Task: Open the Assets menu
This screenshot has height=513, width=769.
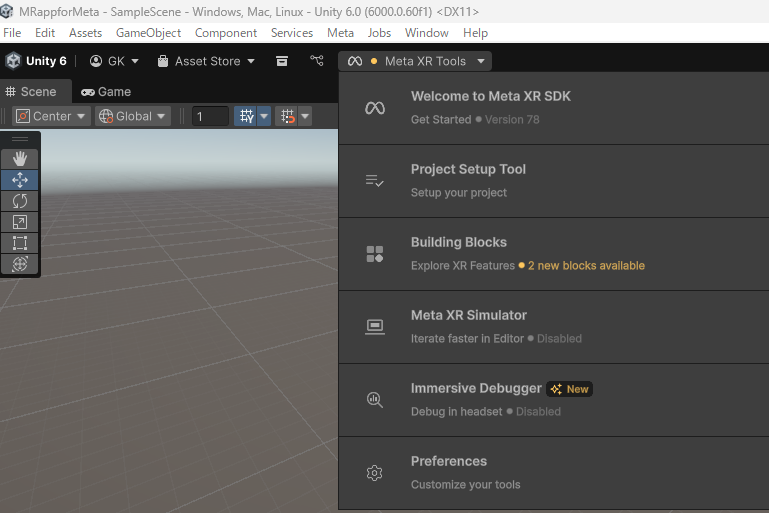Action: pos(85,33)
